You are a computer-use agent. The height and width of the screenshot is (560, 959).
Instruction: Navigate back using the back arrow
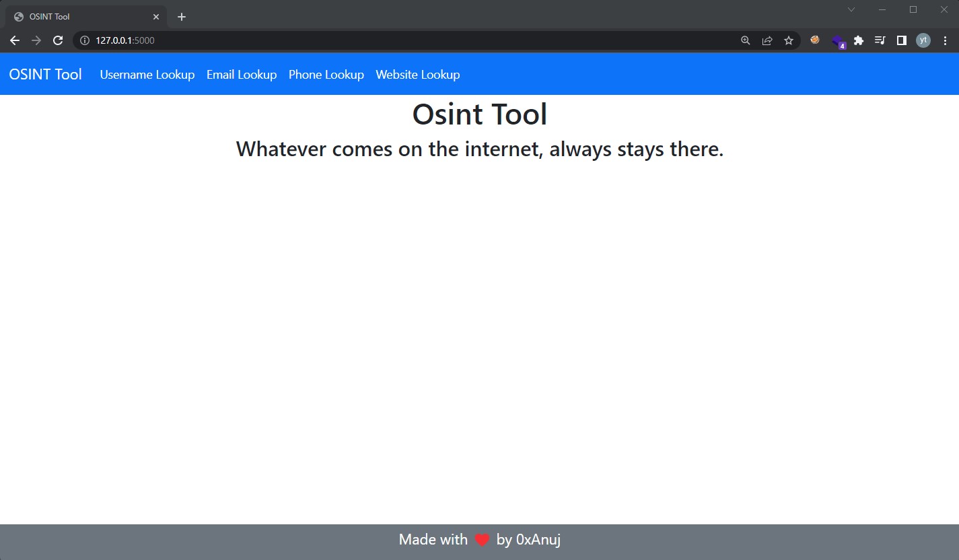point(14,40)
